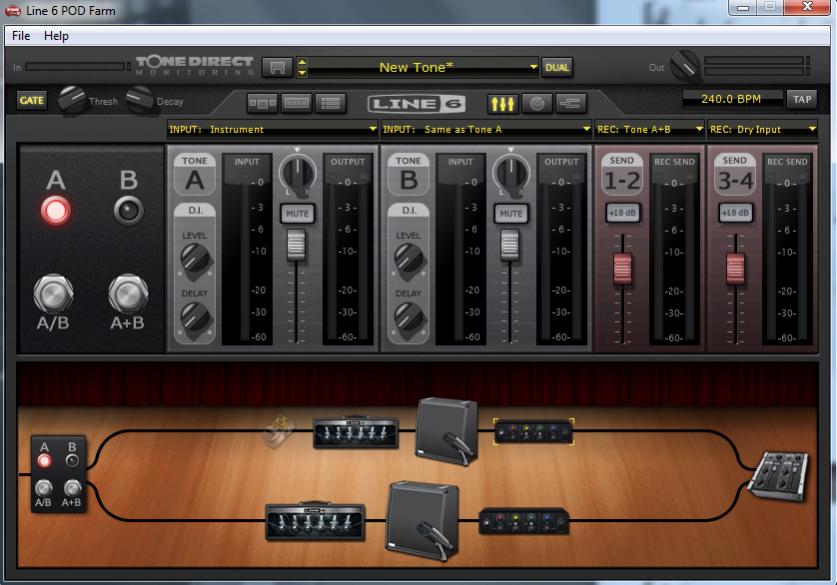Select Tone A speaker cabinet in signal flow
This screenshot has height=585, width=837.
(x=446, y=431)
